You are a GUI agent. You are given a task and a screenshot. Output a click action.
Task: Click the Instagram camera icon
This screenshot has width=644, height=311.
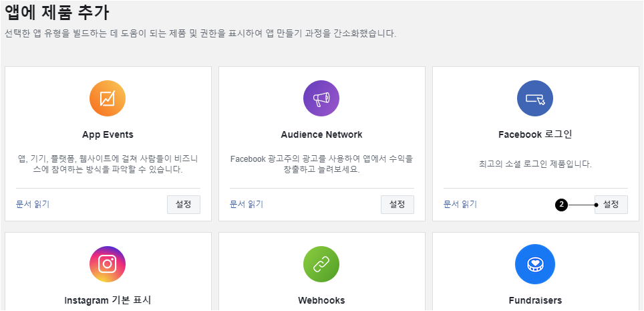108,264
